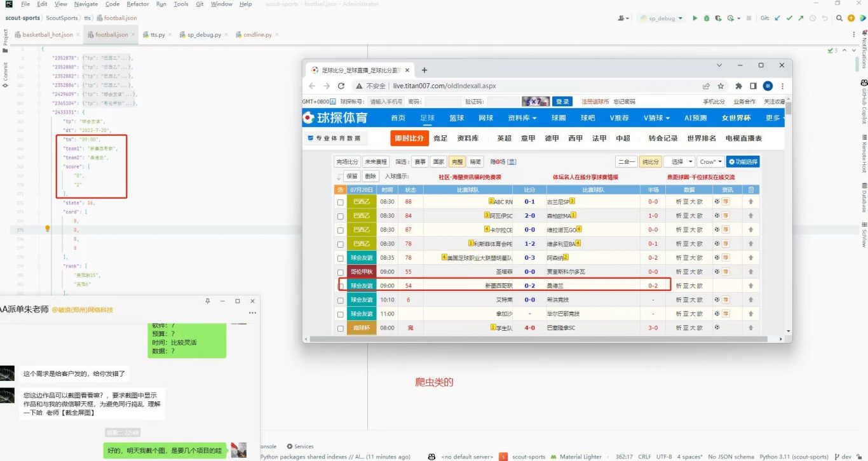Open the Remote Host tool window
The image size is (868, 461).
(x=864, y=153)
